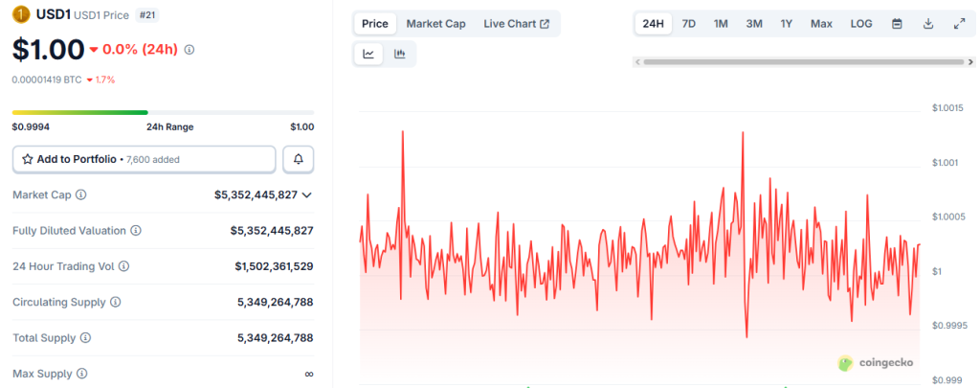This screenshot has height=388, width=980.
Task: Click the 24h Range progress bar
Action: point(163,113)
